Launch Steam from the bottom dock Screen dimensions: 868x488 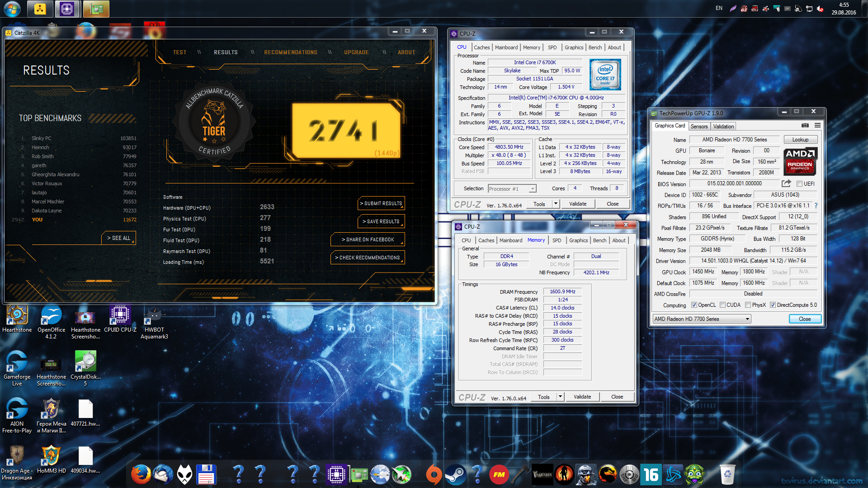click(455, 474)
